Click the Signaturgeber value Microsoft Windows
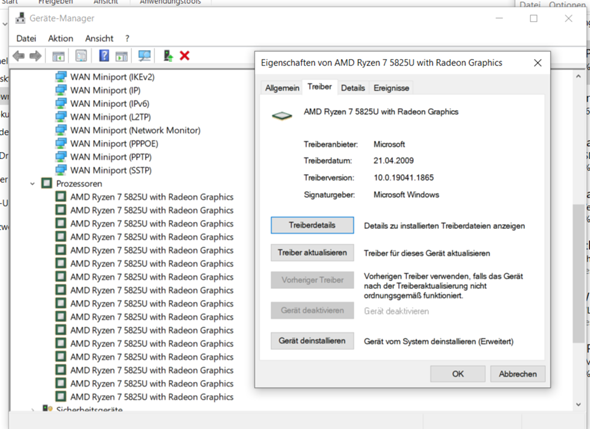Viewport: 590px width, 429px height. [x=406, y=195]
